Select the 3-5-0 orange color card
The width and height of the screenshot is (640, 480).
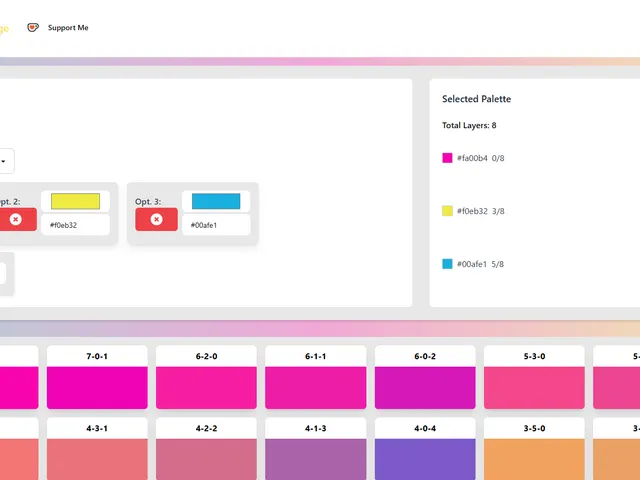point(534,449)
